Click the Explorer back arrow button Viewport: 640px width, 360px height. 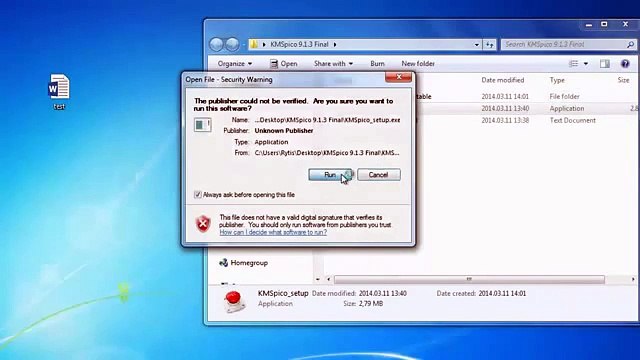(216, 44)
